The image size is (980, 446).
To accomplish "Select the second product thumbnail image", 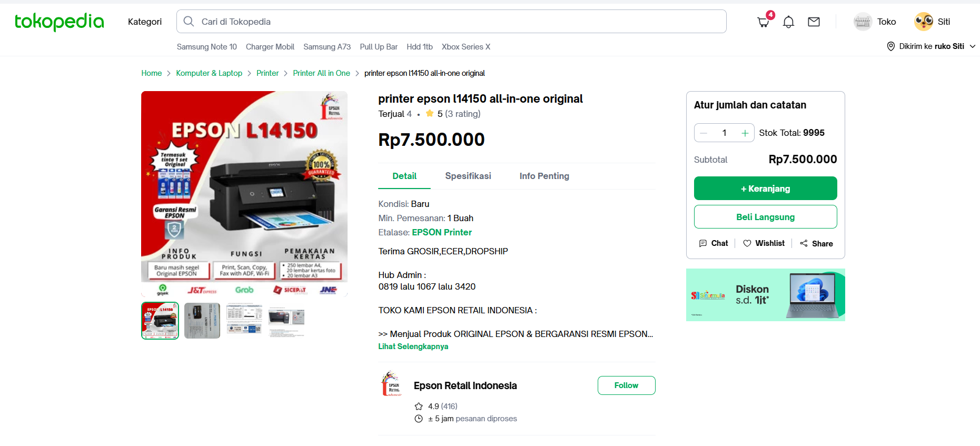I will (x=202, y=321).
